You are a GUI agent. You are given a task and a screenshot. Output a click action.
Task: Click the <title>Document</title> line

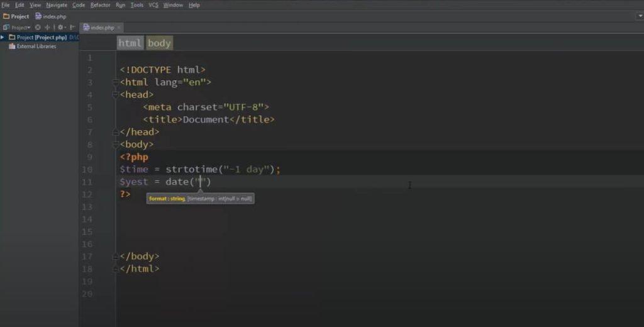(x=209, y=119)
